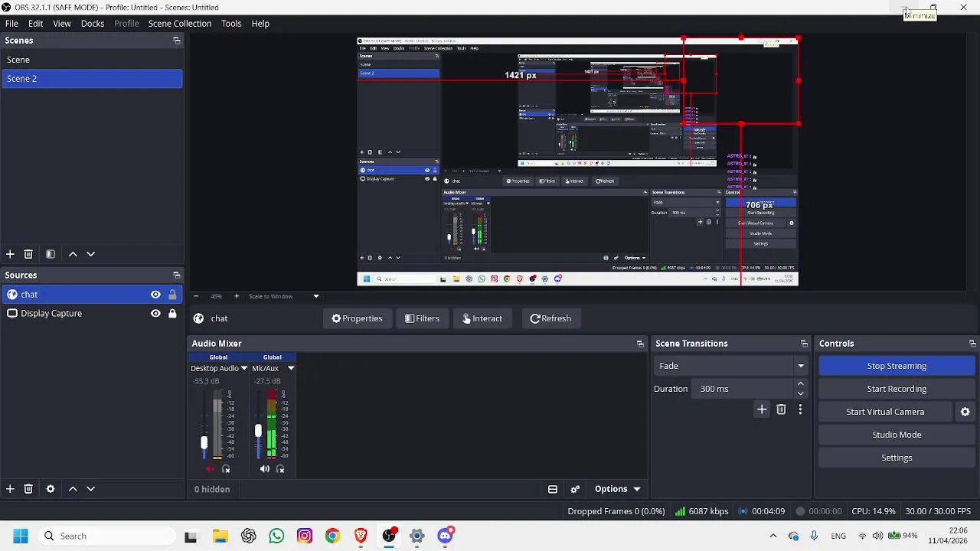Open the Edit menu
Screen dimensions: 980x551
(x=35, y=23)
